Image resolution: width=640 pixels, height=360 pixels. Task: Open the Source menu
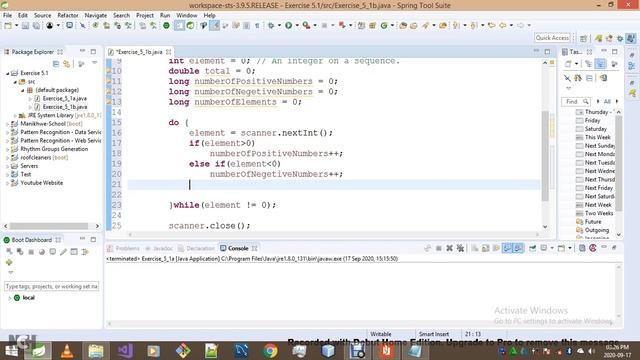coord(42,15)
